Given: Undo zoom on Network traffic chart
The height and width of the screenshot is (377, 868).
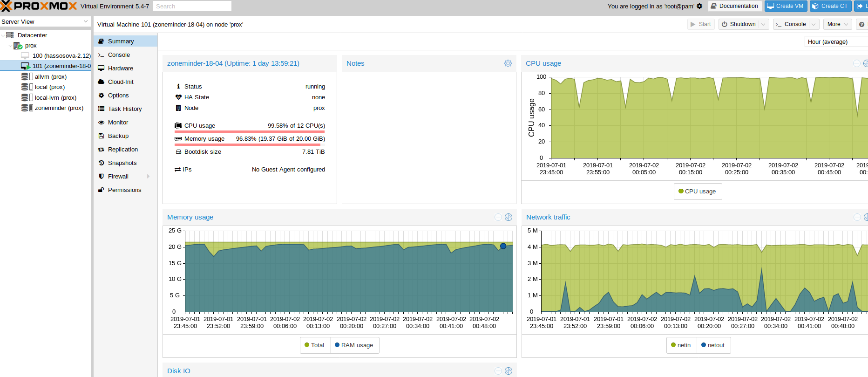Looking at the screenshot, I should [857, 217].
